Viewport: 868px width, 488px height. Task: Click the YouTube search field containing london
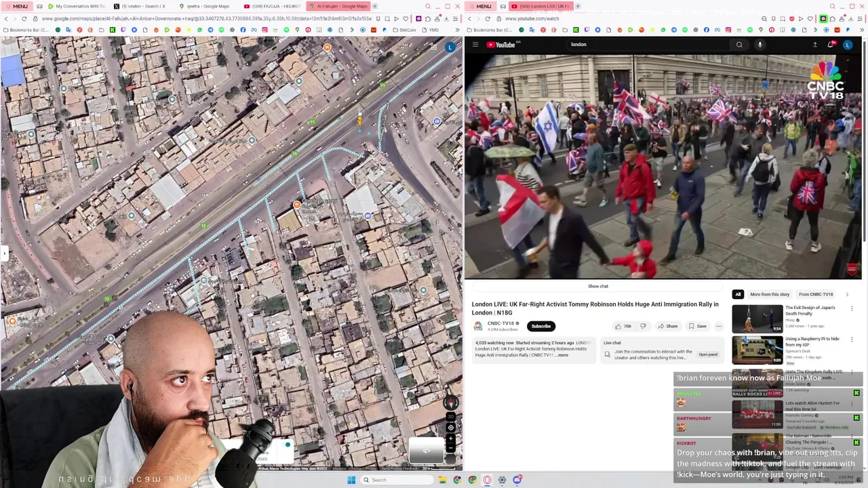pyautogui.click(x=649, y=45)
